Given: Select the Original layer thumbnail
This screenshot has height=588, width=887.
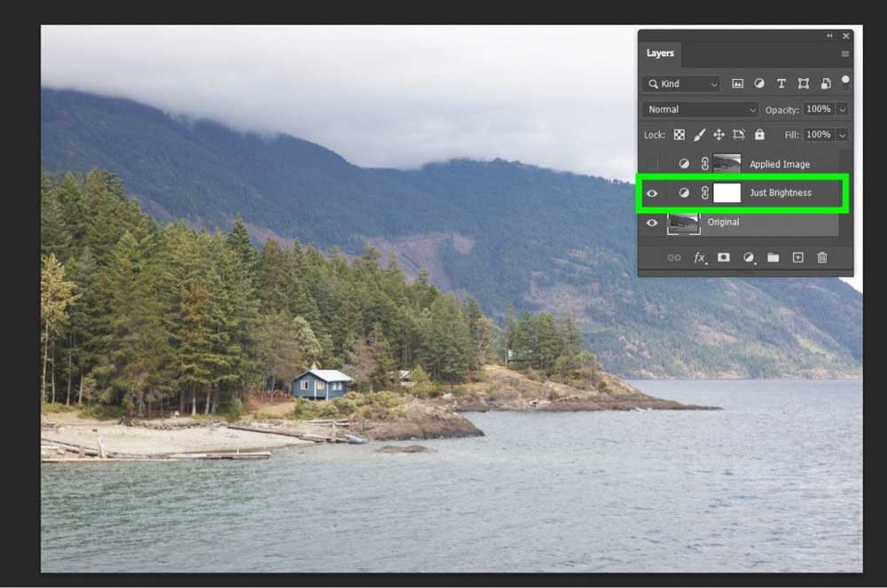Looking at the screenshot, I should pos(683,223).
